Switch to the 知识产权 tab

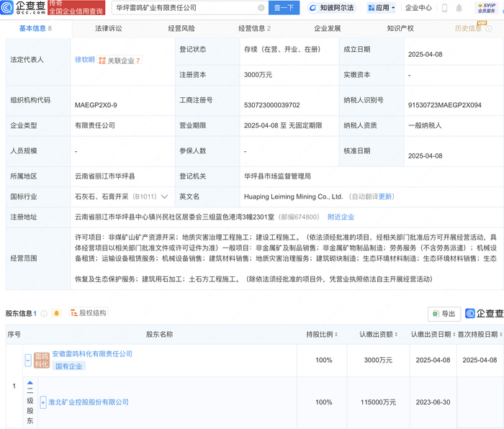[400, 29]
